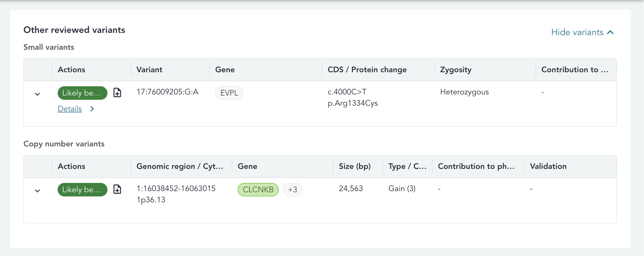Click the Size (bp) column header
Image resolution: width=644 pixels, height=256 pixels.
pos(355,166)
